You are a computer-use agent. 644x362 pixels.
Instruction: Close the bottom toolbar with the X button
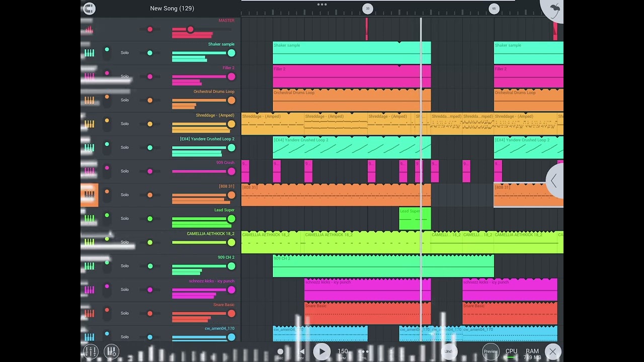tap(552, 351)
